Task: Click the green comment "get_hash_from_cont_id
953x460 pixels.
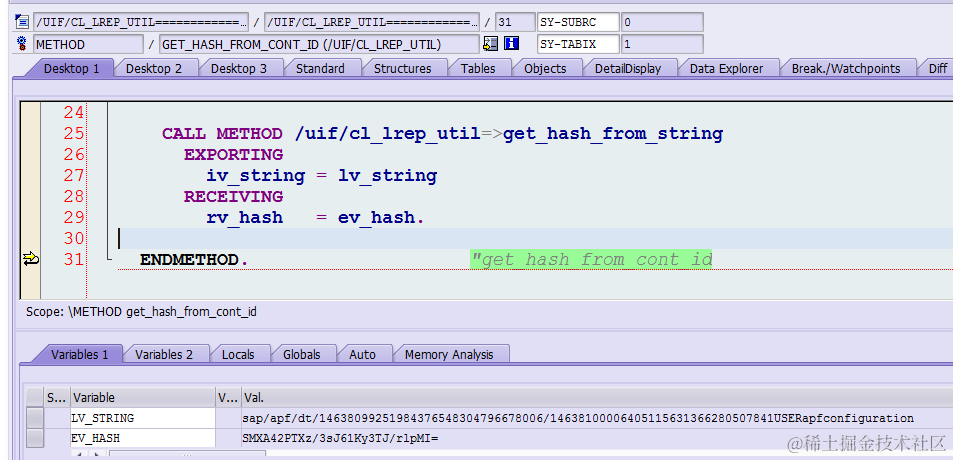Action: coord(591,259)
